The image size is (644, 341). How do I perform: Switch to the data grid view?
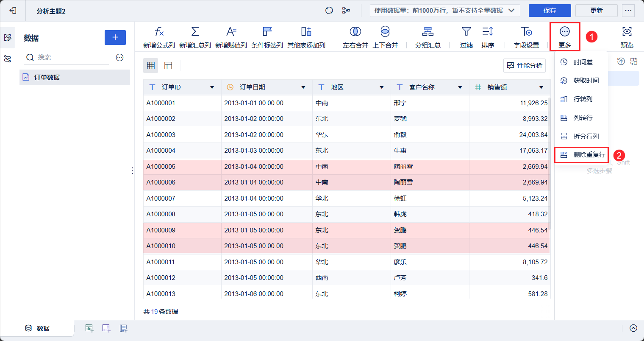[x=151, y=65]
